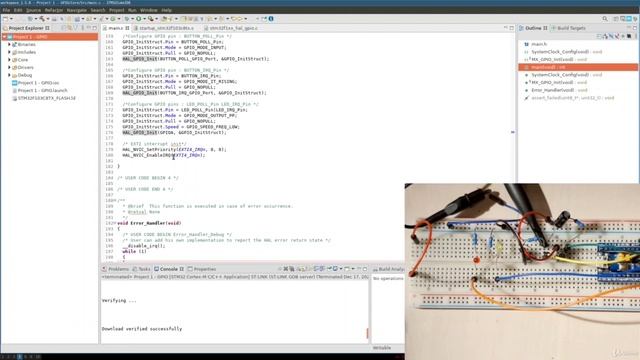Image resolution: width=640 pixels, height=360 pixels.
Task: Switch to stm32f1xx_hal_gpio.c tab
Action: 233,28
